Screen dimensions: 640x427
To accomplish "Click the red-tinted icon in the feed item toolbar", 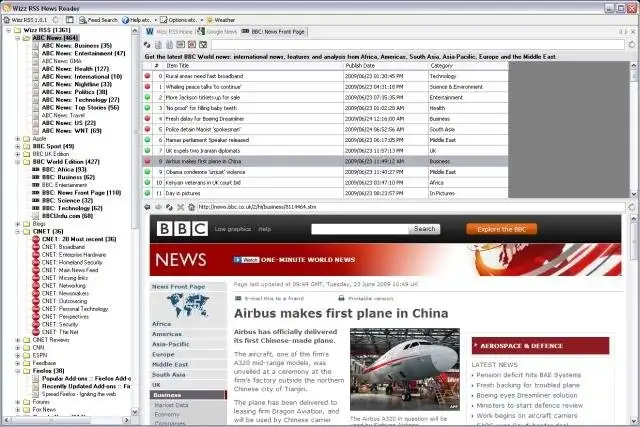I will pos(192,44).
